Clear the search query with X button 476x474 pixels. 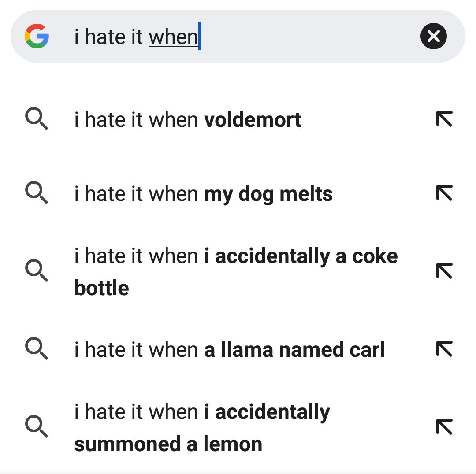click(434, 36)
